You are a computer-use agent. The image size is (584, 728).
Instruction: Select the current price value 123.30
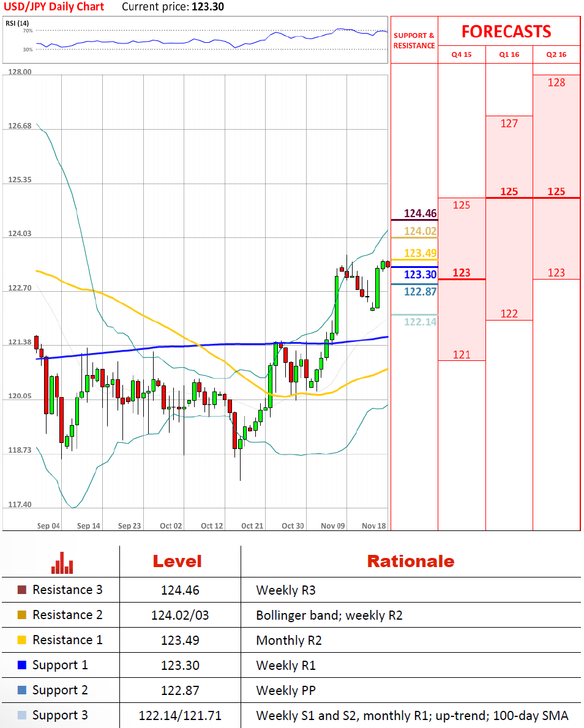[208, 7]
